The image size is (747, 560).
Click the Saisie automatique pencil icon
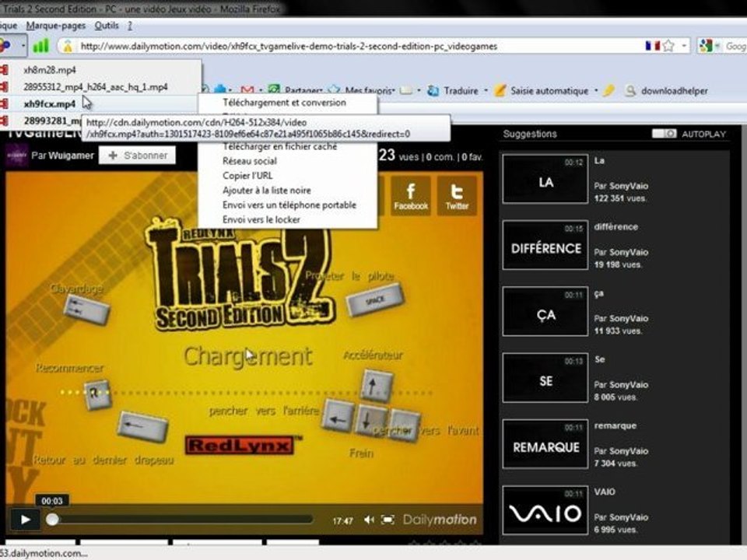click(x=500, y=90)
